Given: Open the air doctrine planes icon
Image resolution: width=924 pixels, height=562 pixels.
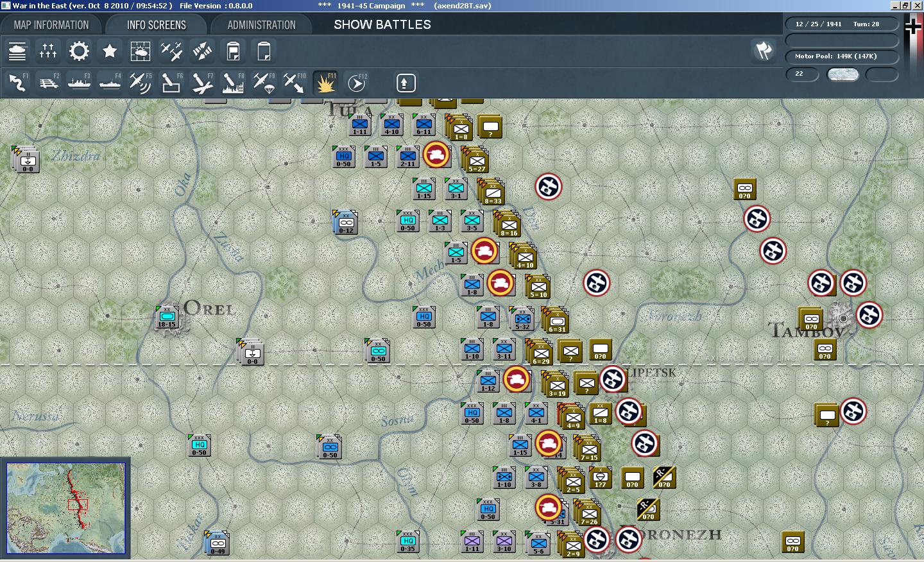Looking at the screenshot, I should click(x=171, y=51).
